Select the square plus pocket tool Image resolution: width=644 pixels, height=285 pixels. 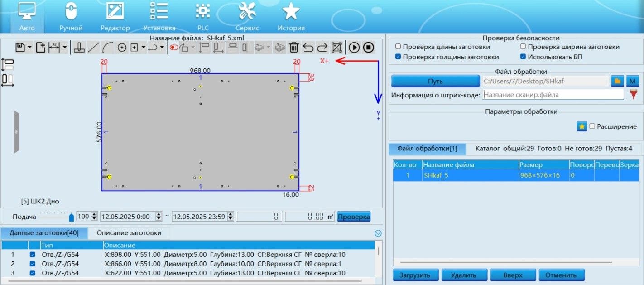(x=135, y=47)
